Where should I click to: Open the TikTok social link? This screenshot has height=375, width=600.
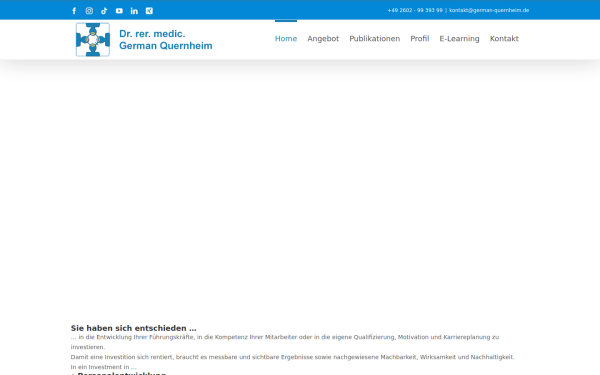[x=104, y=11]
